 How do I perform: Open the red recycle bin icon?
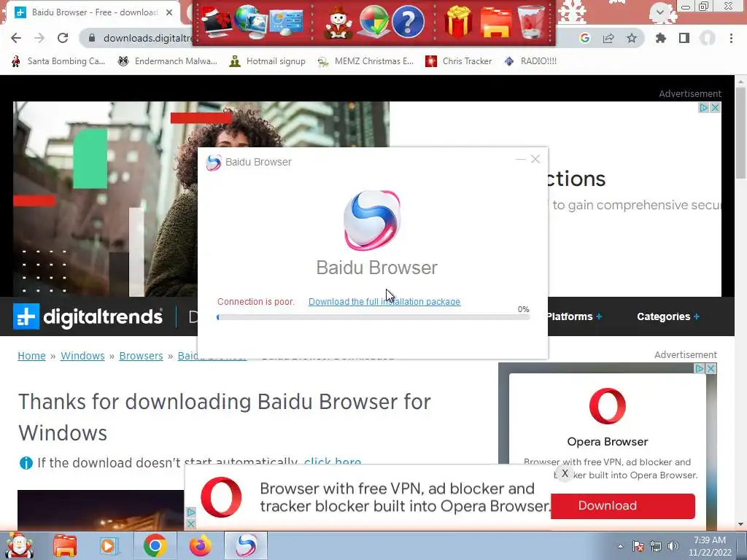531,21
